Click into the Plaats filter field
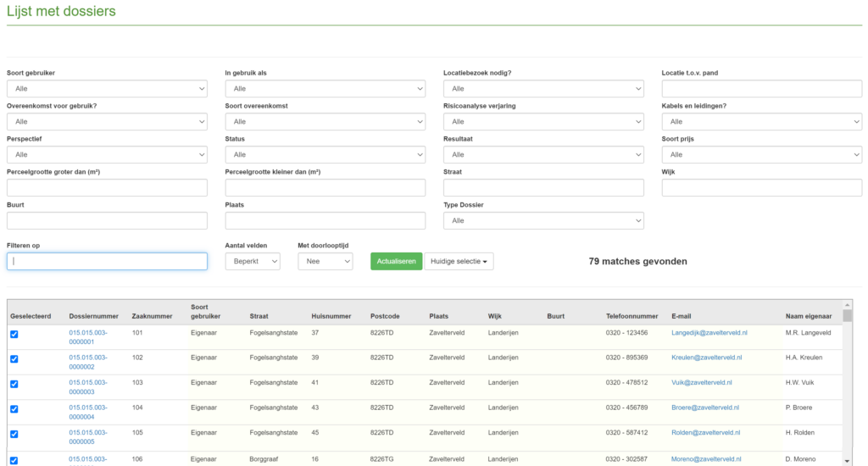Image resolution: width=868 pixels, height=466 pixels. tap(325, 221)
